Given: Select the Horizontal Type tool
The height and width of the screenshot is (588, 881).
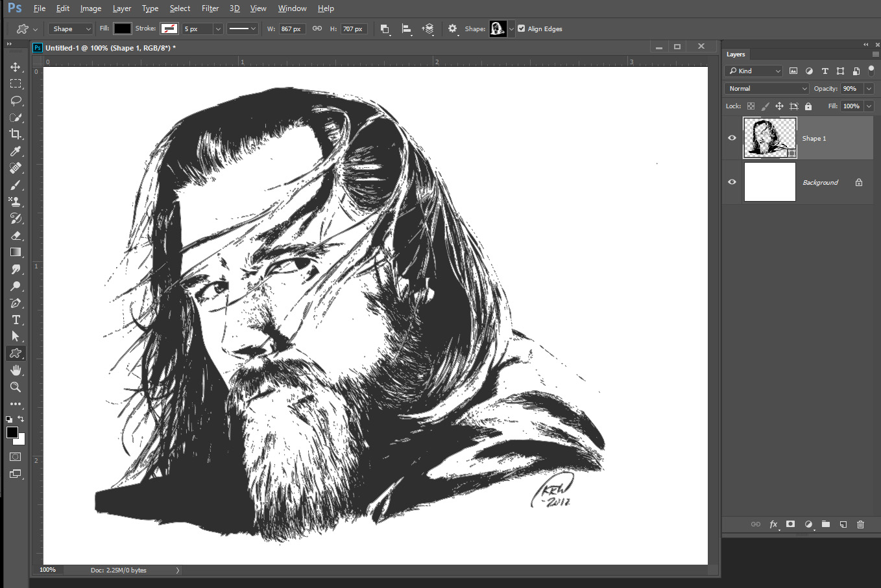Looking at the screenshot, I should tap(16, 320).
